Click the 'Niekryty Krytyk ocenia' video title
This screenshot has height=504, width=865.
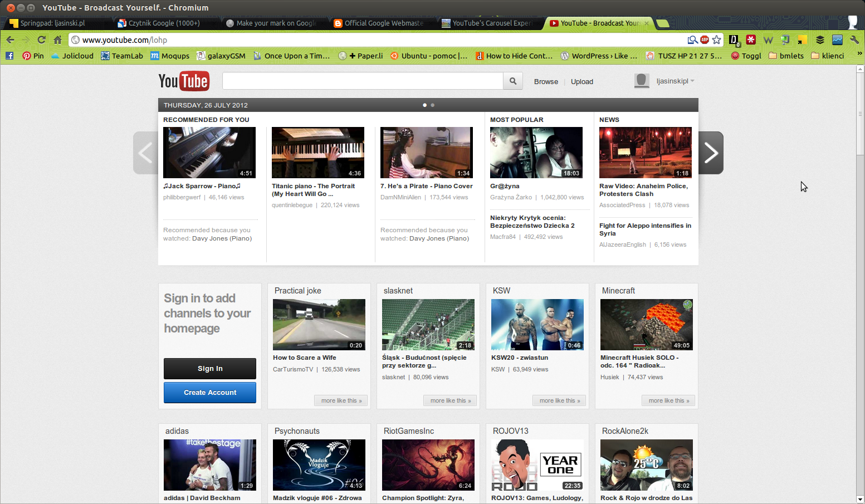[532, 222]
